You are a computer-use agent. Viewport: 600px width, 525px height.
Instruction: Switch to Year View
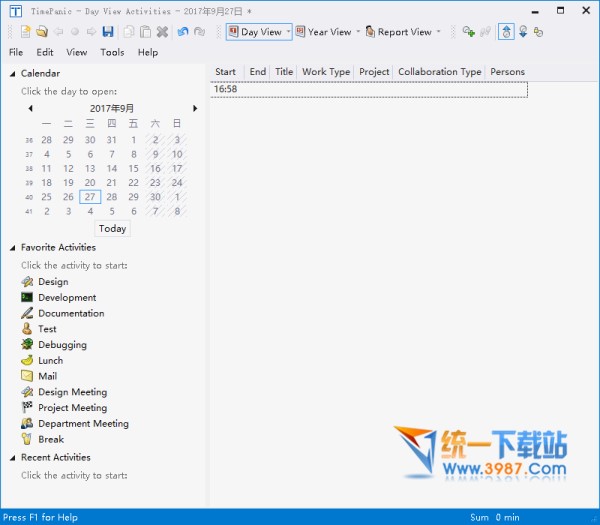point(324,32)
